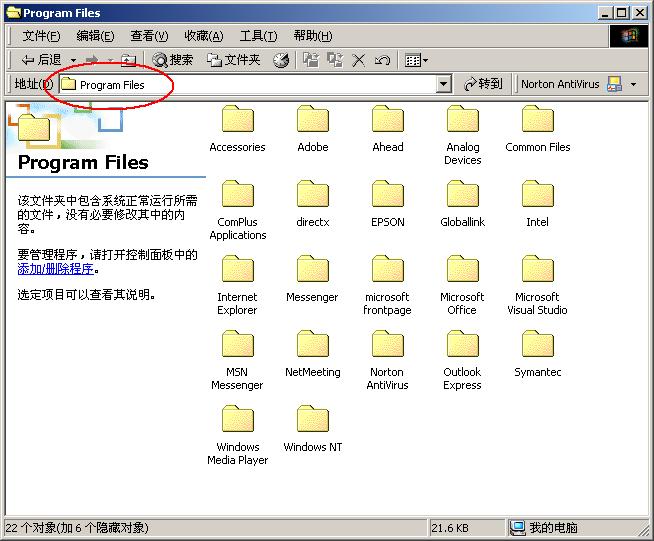Screen dimensions: 654x541
Task: Toggle the 文件夹 folders pane
Action: (234, 60)
